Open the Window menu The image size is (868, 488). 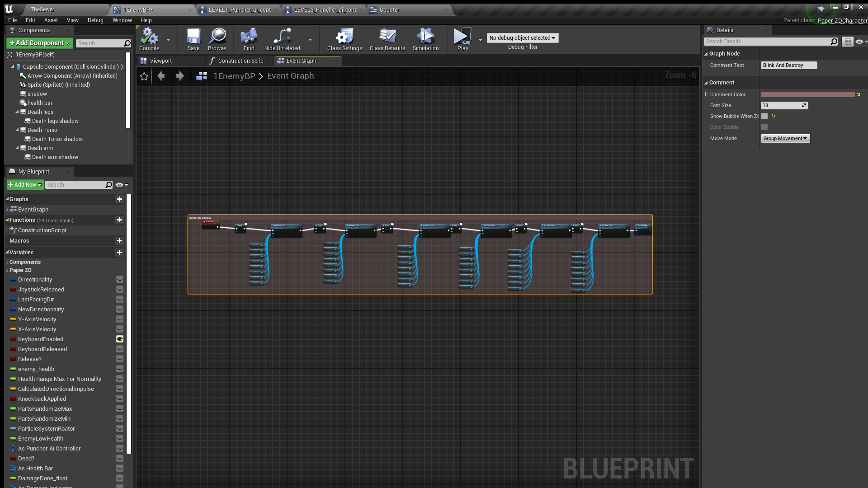click(x=122, y=20)
